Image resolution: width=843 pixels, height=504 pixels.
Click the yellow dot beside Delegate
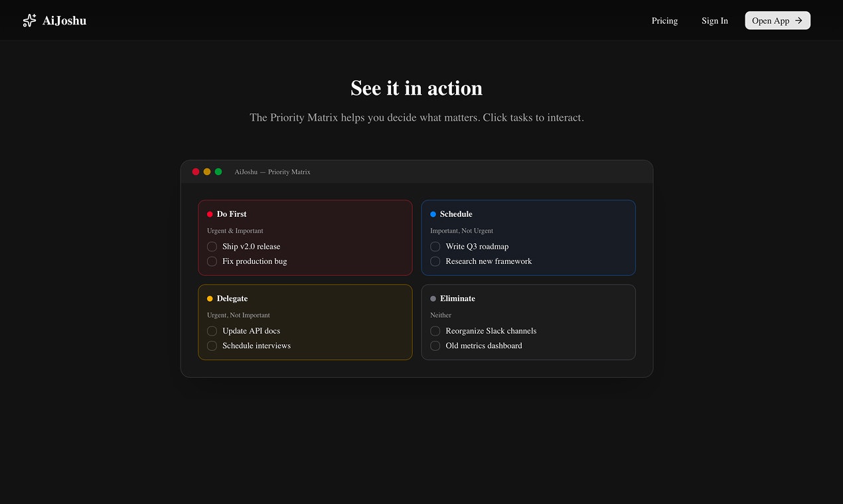click(x=210, y=298)
